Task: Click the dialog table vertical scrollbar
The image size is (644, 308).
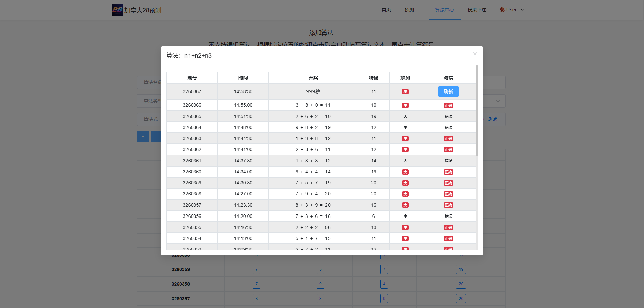Action: point(477,111)
